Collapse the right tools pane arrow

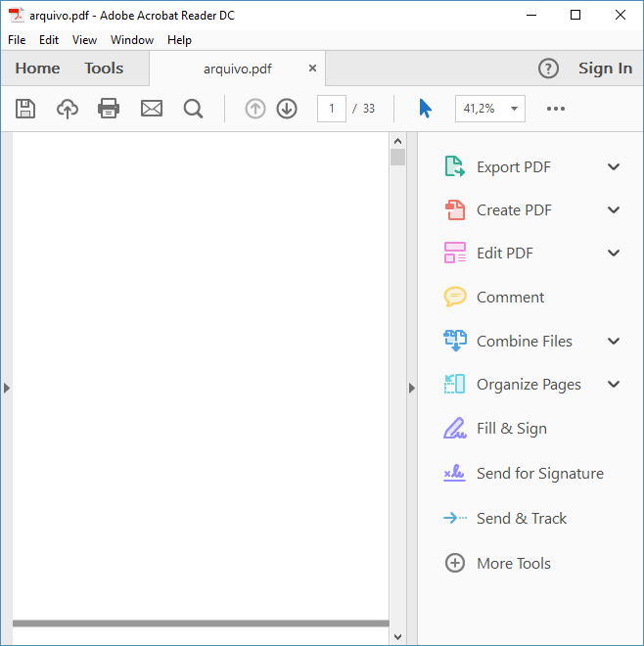pos(412,389)
